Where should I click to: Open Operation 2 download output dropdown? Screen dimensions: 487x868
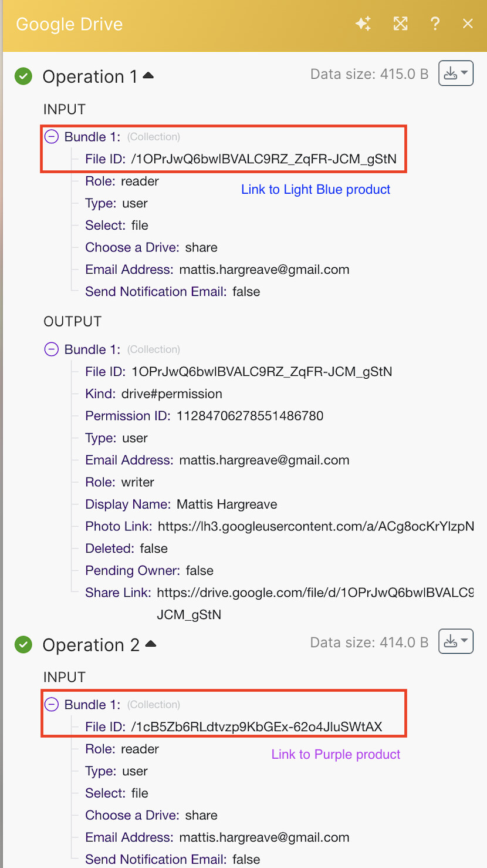point(456,642)
